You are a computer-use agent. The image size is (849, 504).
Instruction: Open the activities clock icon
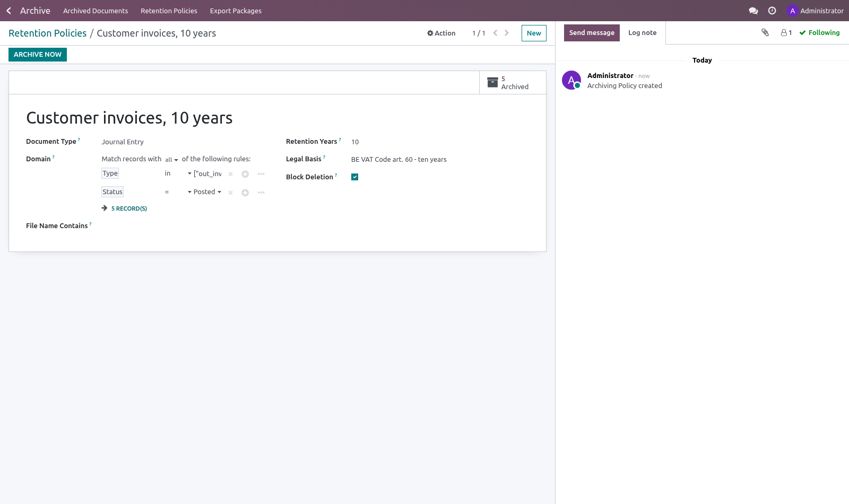click(x=772, y=11)
